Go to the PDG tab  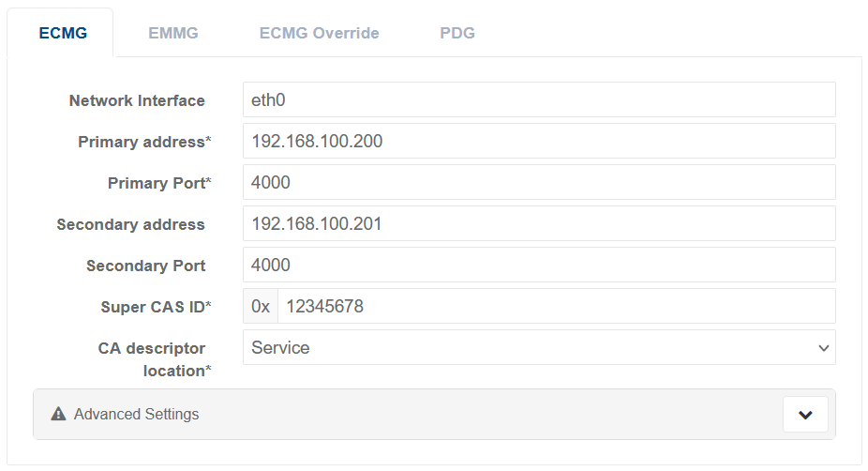click(457, 33)
